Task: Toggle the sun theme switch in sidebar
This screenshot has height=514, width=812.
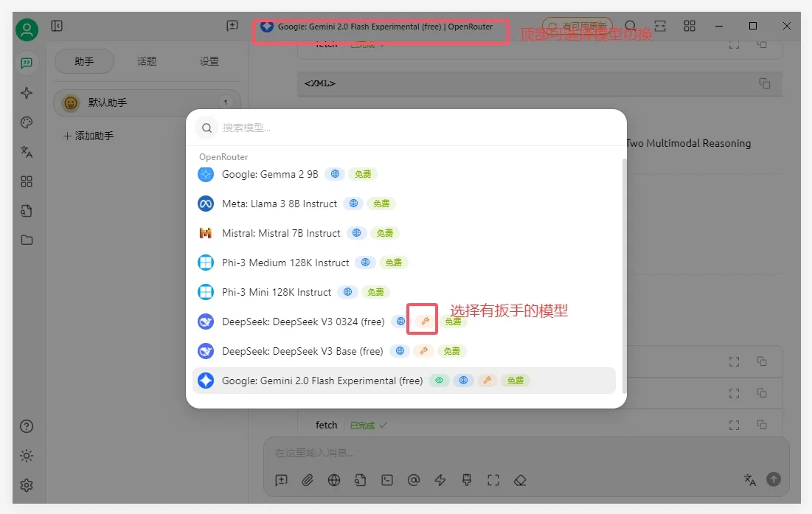Action: pos(27,456)
